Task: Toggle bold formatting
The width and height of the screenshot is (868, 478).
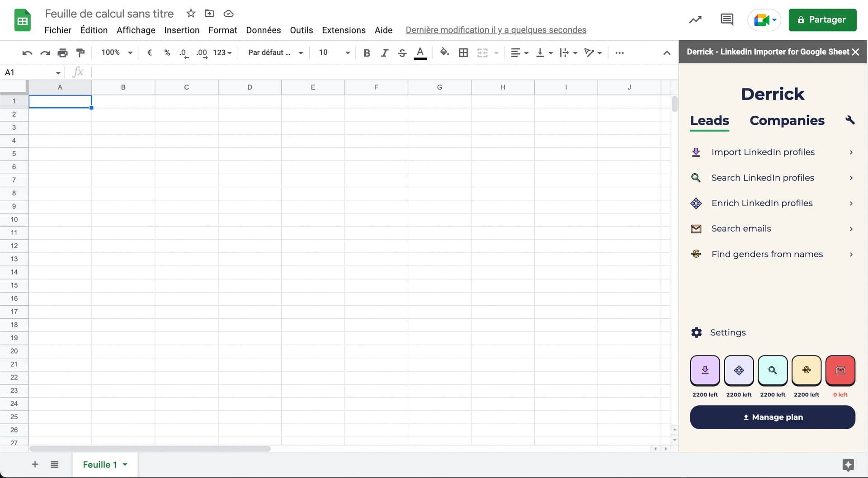Action: (367, 53)
